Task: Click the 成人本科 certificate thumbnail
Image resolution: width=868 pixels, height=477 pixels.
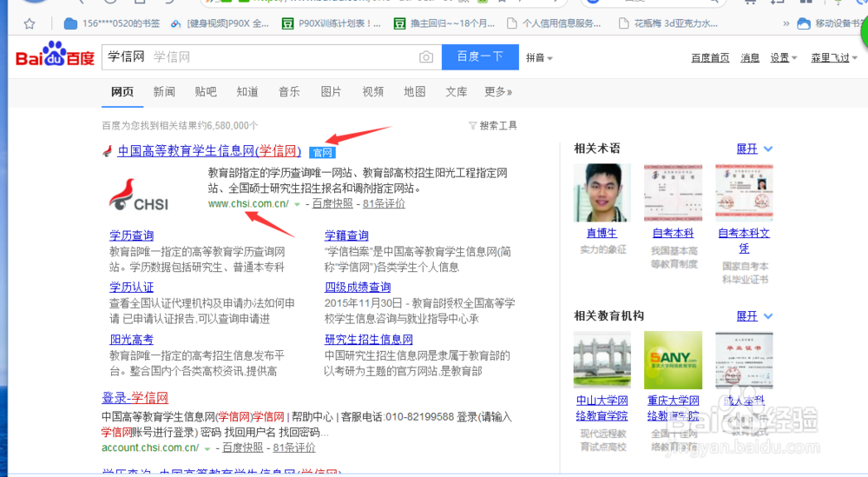Action: [744, 360]
